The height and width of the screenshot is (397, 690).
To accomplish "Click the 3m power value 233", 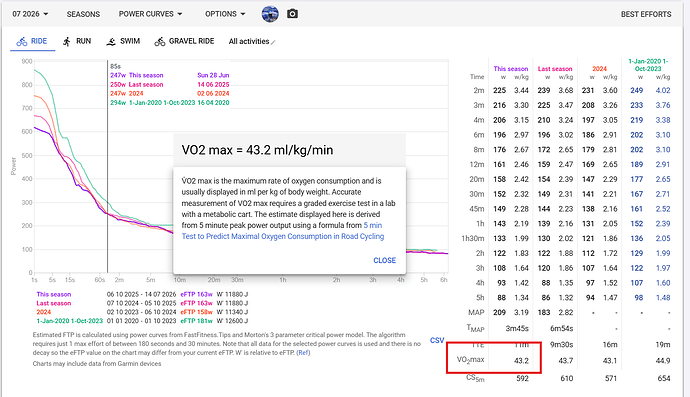I will (636, 105).
